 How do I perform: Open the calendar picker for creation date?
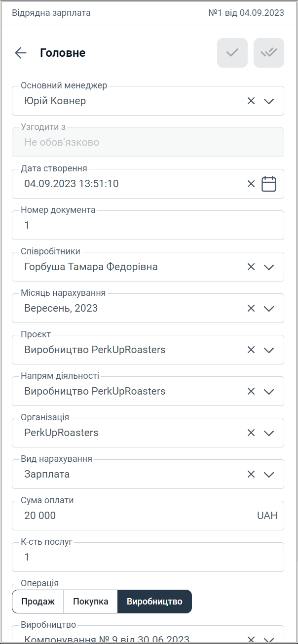(x=269, y=184)
